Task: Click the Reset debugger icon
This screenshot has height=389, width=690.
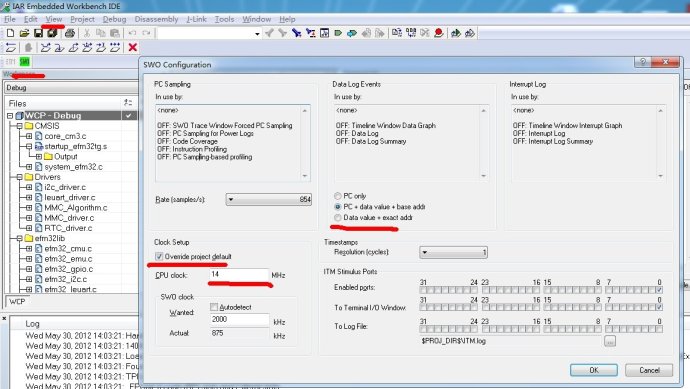Action: coord(11,48)
